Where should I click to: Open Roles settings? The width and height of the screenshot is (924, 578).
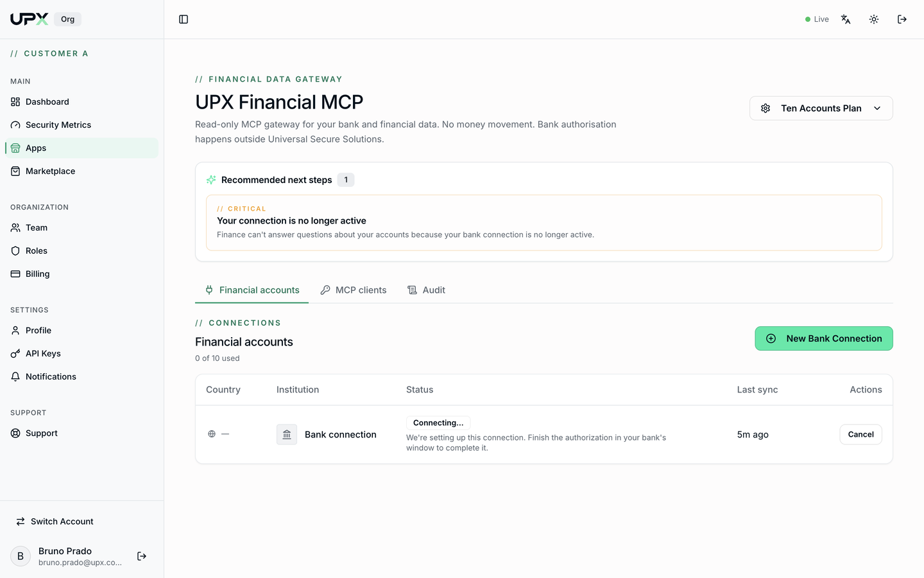pos(82,250)
